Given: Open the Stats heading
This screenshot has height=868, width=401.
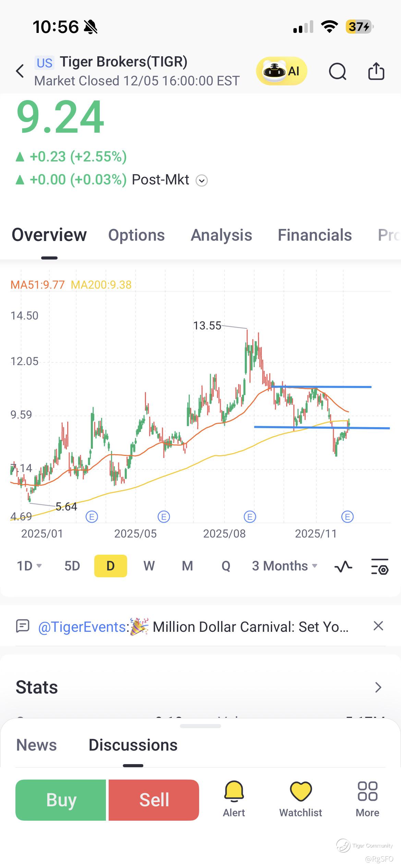Looking at the screenshot, I should coord(37,687).
